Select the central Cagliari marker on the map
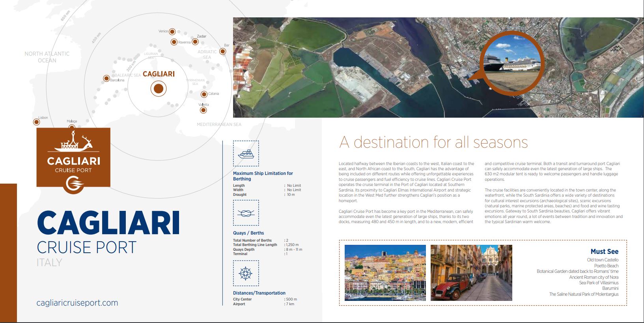644x323 pixels. point(158,89)
